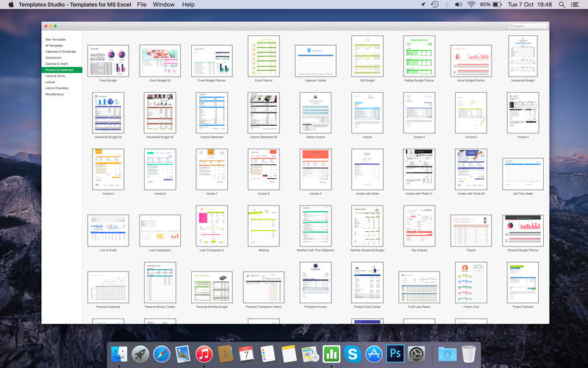Image resolution: width=588 pixels, height=368 pixels.
Task: Select Calendars & Schedules category
Action: [60, 52]
